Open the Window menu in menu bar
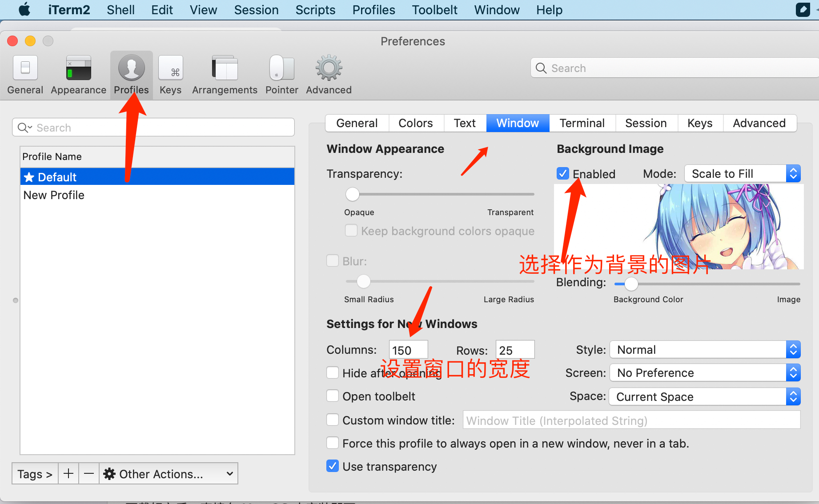The image size is (819, 504). (x=497, y=10)
